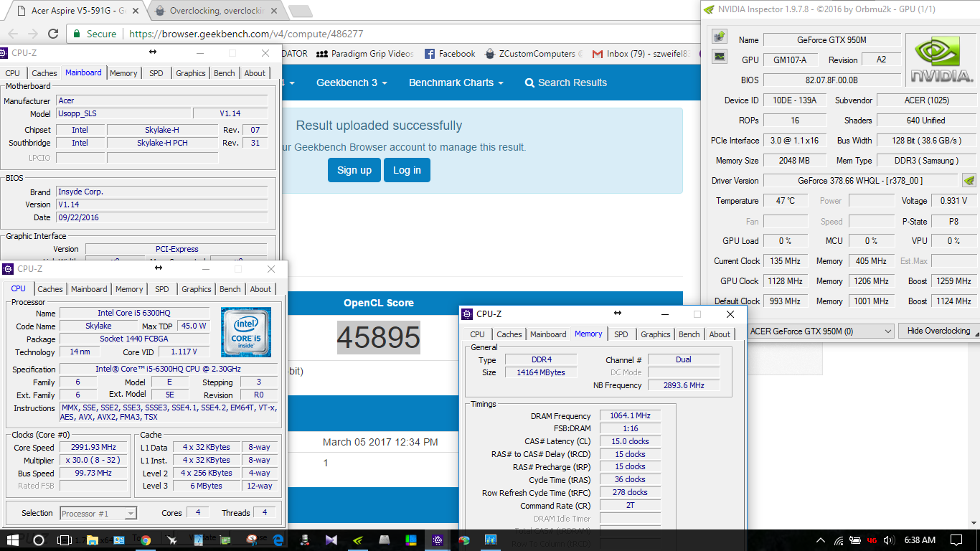Expand the Benchmark Charts navigation menu

coord(456,83)
